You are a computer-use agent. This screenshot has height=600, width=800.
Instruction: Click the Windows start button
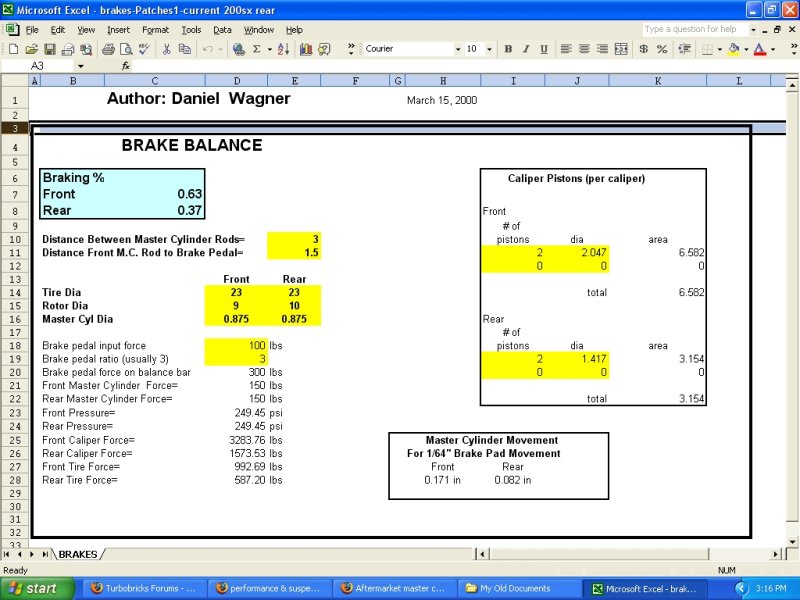click(x=37, y=588)
